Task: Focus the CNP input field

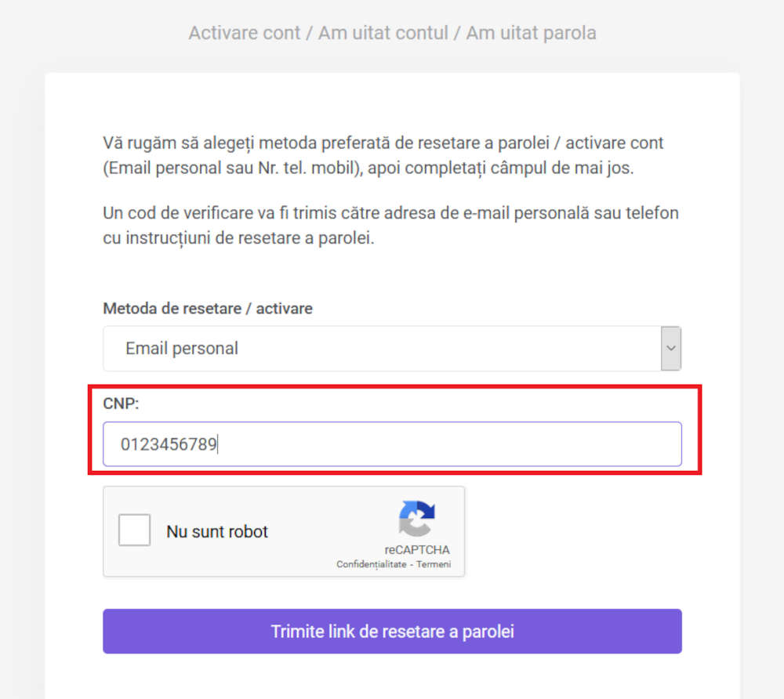Action: (392, 444)
